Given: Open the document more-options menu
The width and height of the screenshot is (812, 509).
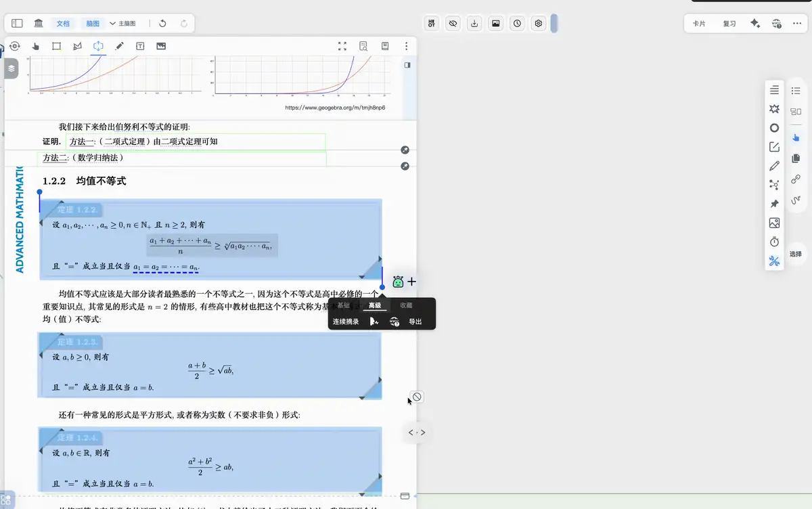Looking at the screenshot, I should (406, 46).
